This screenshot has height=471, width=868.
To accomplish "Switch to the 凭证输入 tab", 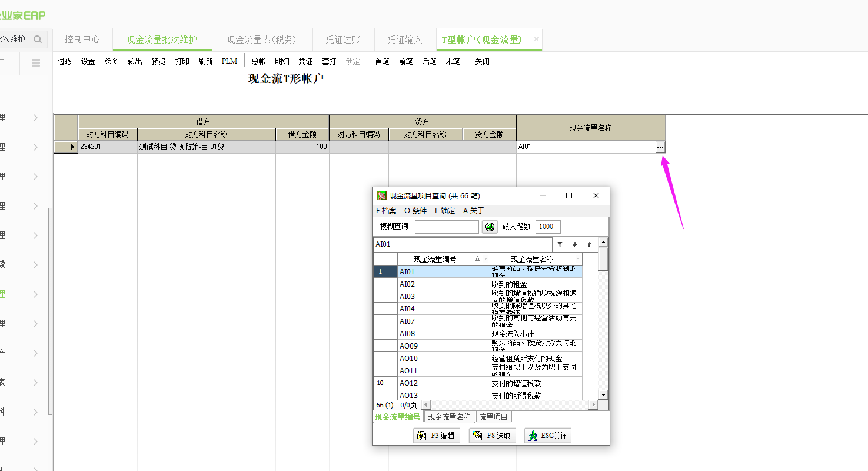I will point(404,39).
